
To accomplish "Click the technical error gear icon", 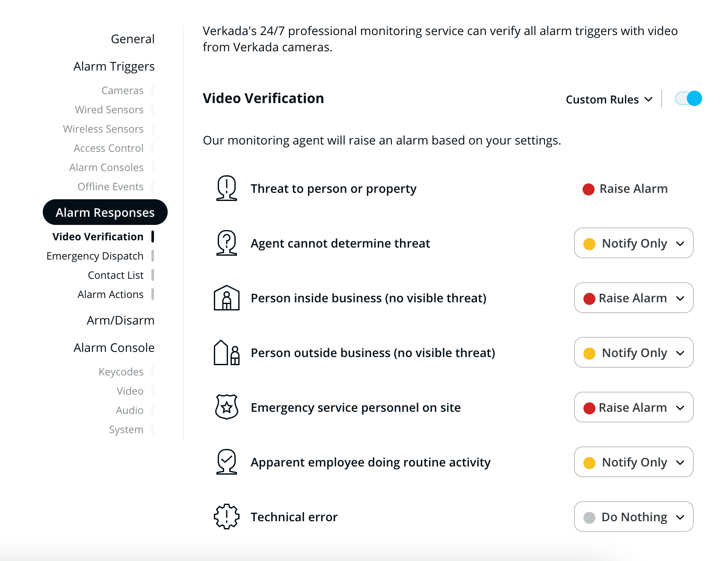I will click(x=226, y=517).
